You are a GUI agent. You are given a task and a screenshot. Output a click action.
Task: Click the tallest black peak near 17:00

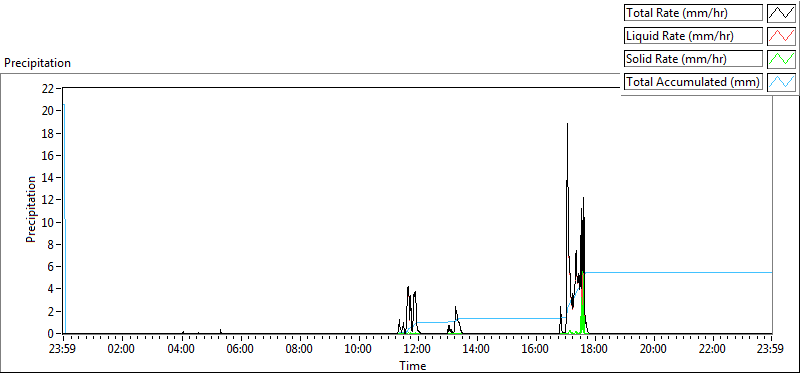[x=567, y=125]
